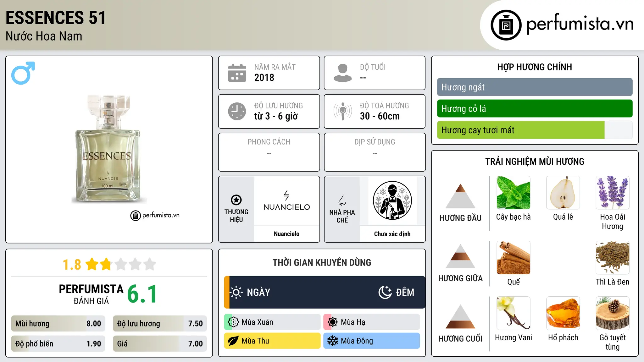Select the Cây bạc hà mint note image
The height and width of the screenshot is (362, 644).
click(514, 193)
